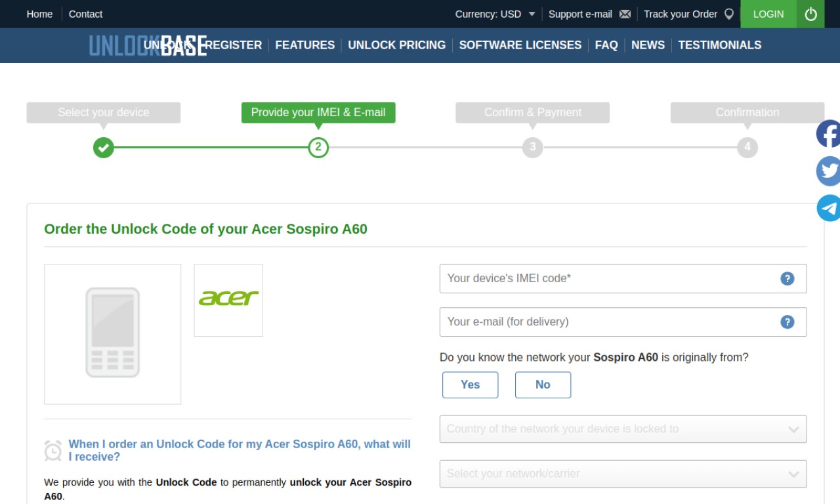Choose Yes for knowing original network
This screenshot has width=840, height=504.
coord(470,385)
